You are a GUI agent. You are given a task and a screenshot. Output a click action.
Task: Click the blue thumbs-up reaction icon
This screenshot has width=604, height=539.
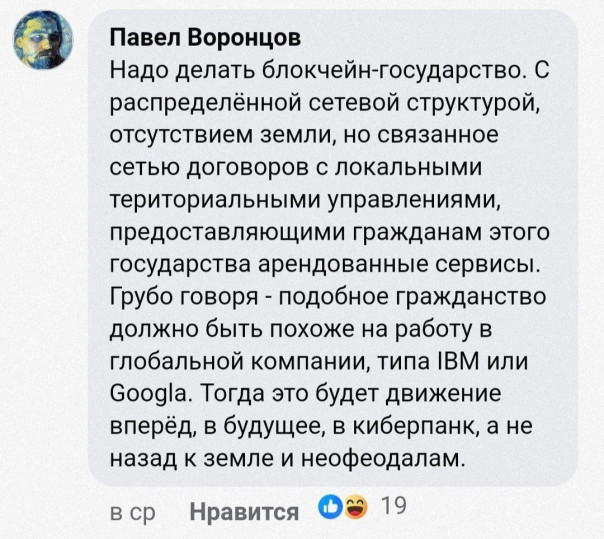329,507
